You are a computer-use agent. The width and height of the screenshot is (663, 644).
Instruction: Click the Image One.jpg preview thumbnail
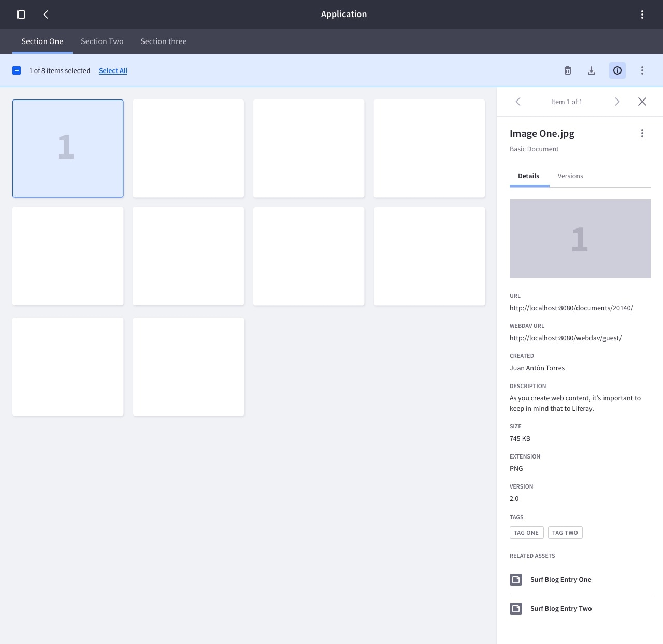[580, 239]
